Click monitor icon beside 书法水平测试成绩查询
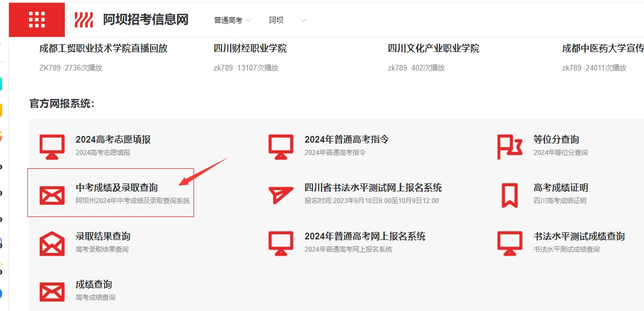The image size is (644, 311). pyautogui.click(x=510, y=244)
